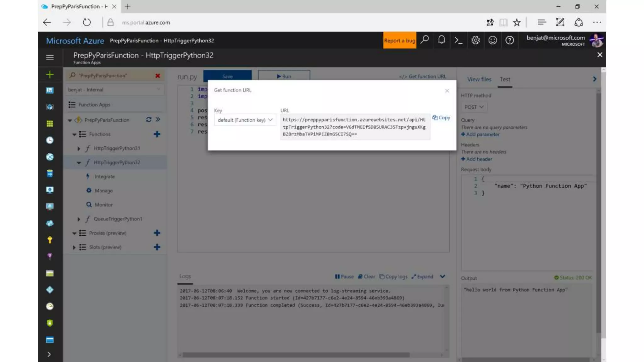Open the Key default function key dropdown
The height and width of the screenshot is (362, 644).
tap(245, 120)
